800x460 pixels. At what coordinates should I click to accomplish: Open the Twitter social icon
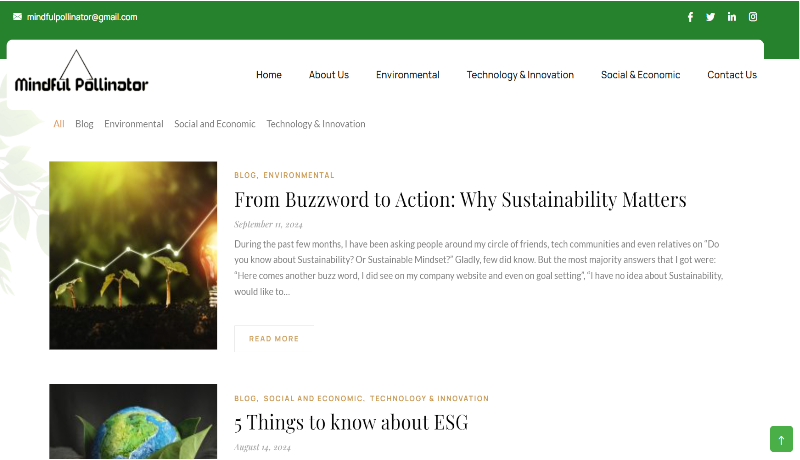711,17
